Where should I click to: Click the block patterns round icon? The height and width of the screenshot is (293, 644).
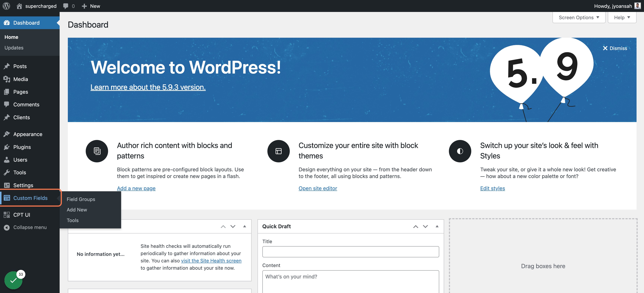97,151
